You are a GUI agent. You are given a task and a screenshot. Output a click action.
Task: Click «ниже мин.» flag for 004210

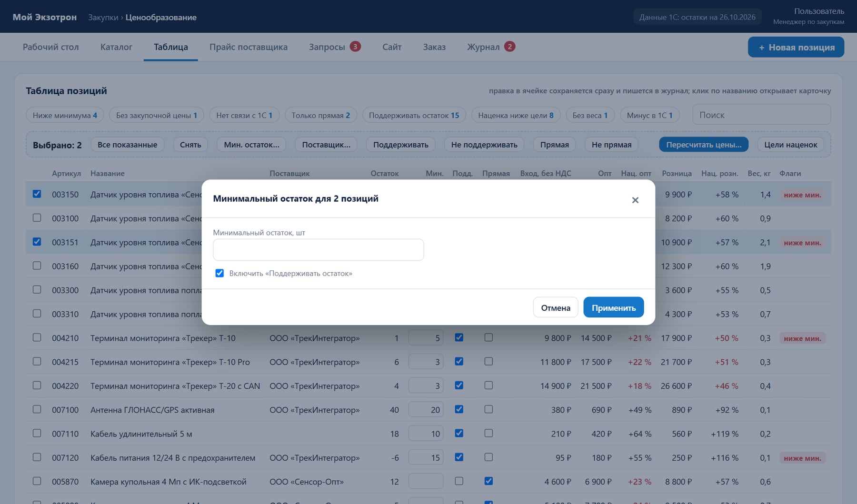tap(802, 338)
